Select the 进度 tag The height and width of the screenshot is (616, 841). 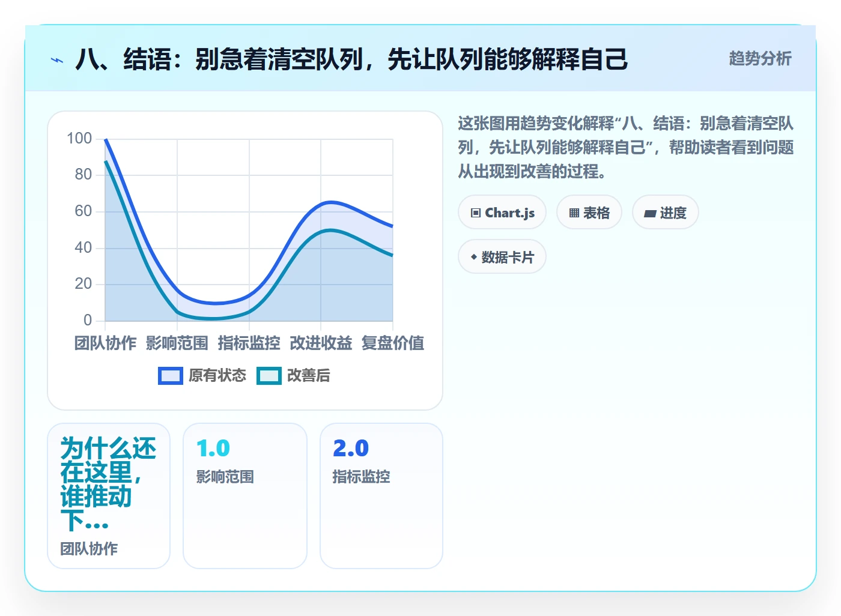click(666, 213)
